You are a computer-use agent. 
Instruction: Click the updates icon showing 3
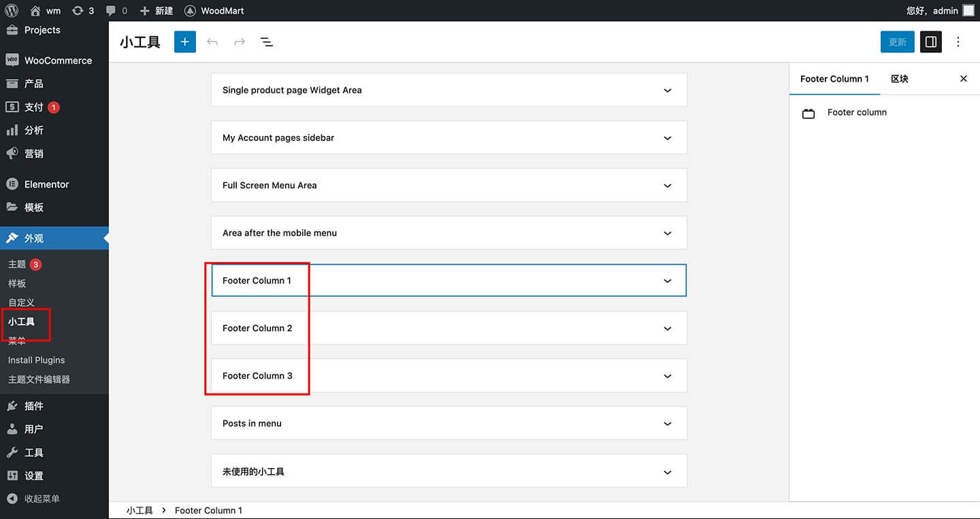tap(83, 10)
